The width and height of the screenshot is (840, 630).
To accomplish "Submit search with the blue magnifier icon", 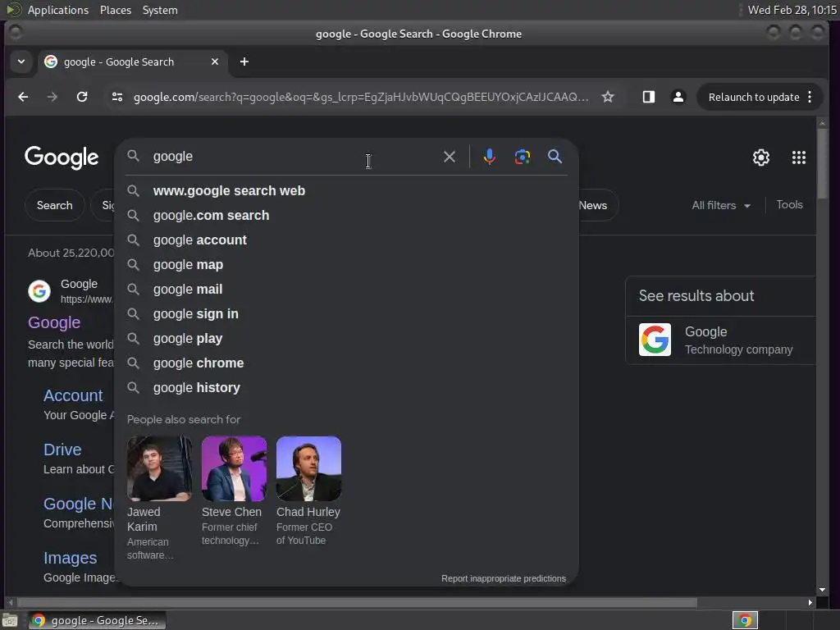I will point(555,157).
